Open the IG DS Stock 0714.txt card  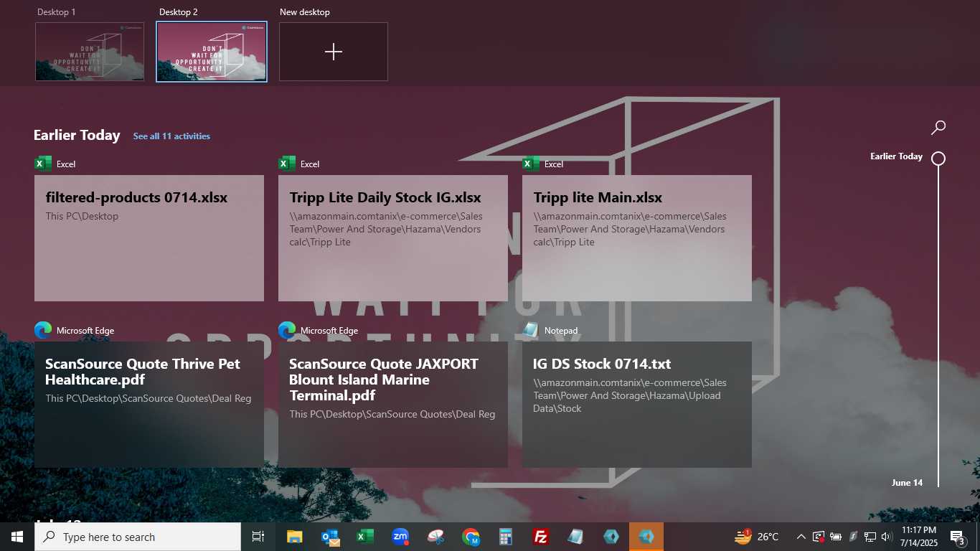(x=637, y=405)
